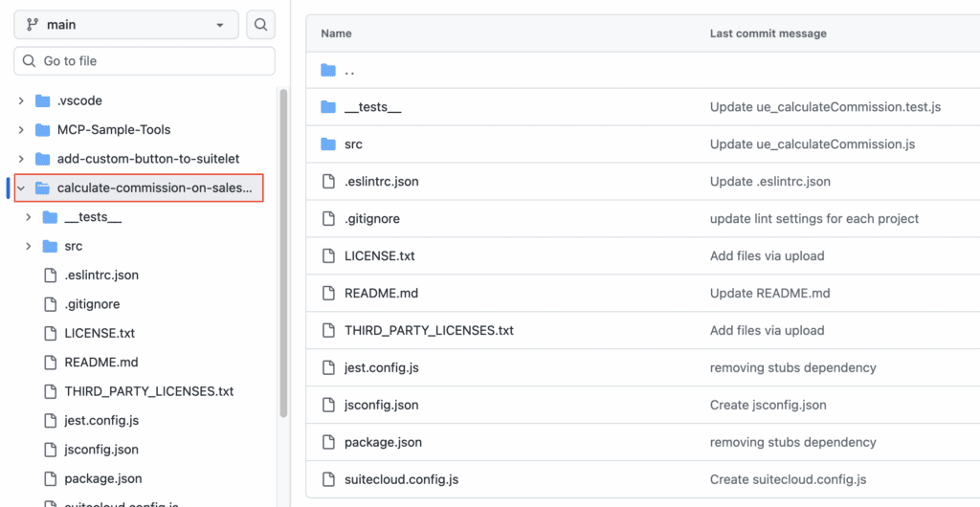
Task: Click the MCP-Sample-Tools folder icon
Action: (42, 130)
